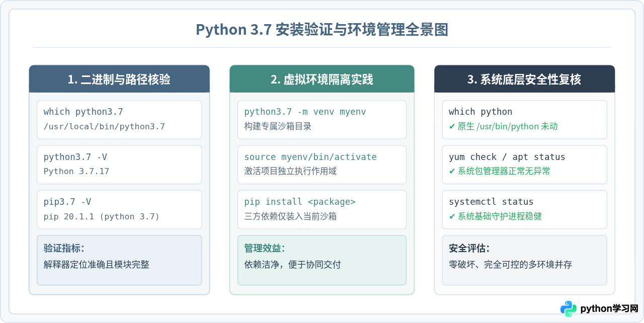Select the text 系统包管理器正常无异常

click(504, 172)
